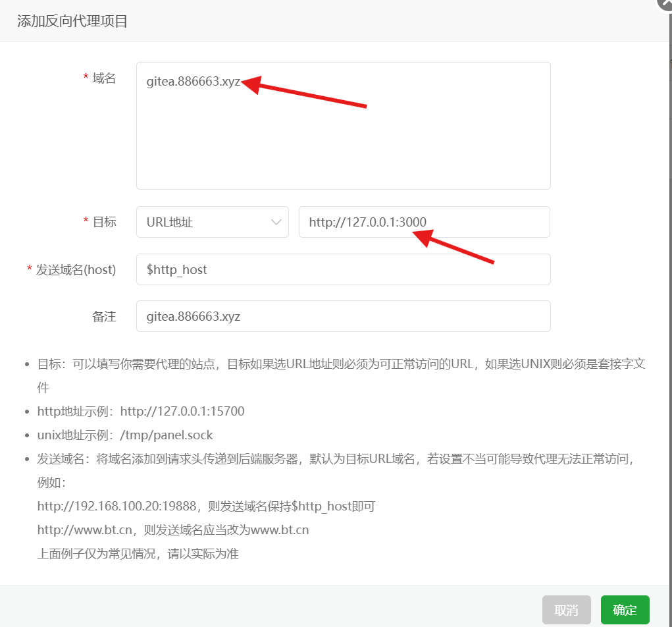The image size is (672, 627).
Task: Click the 上面例子仅为常见情况 note line
Action: 138,554
